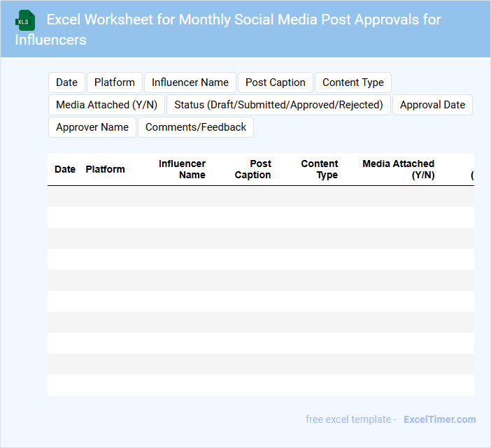
Task: Select the Content Type tag
Action: point(353,82)
